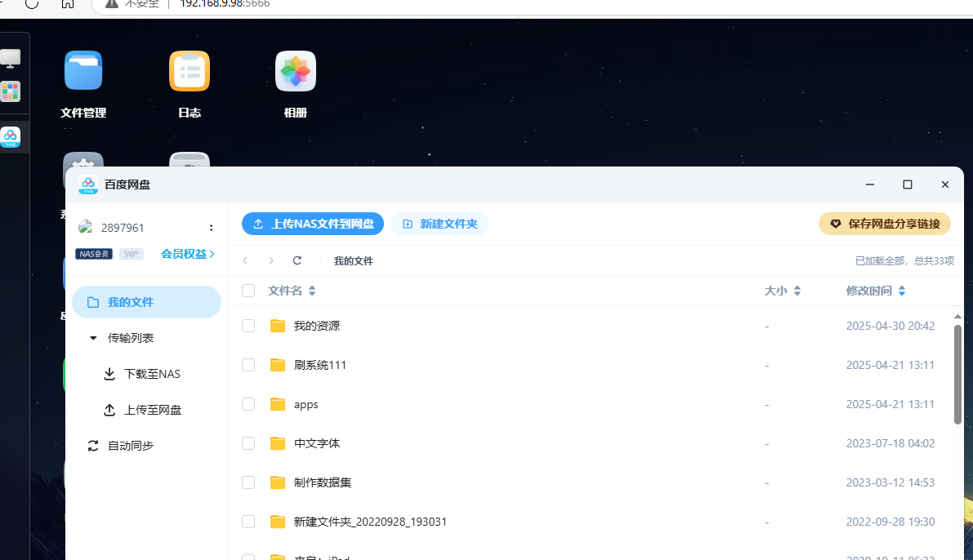Image resolution: width=973 pixels, height=560 pixels.
Task: Click the 我的文件 breadcrumb
Action: [x=354, y=261]
